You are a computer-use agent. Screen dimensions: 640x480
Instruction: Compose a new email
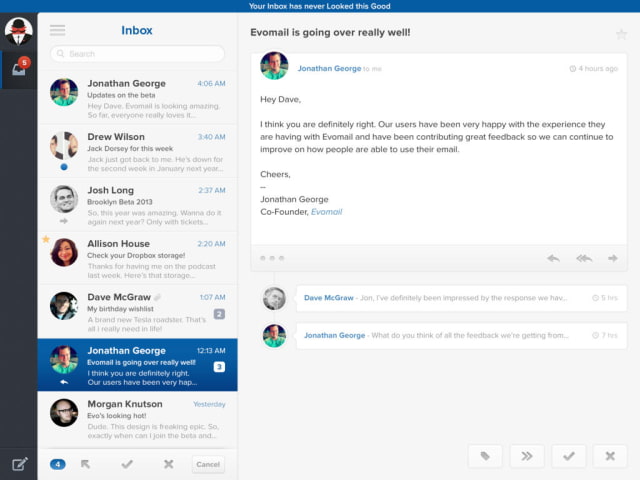(x=19, y=463)
